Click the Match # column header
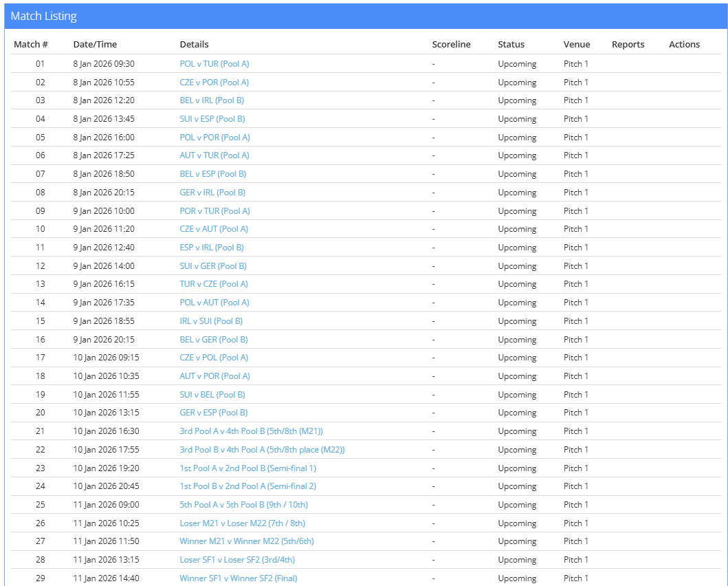 pos(31,45)
